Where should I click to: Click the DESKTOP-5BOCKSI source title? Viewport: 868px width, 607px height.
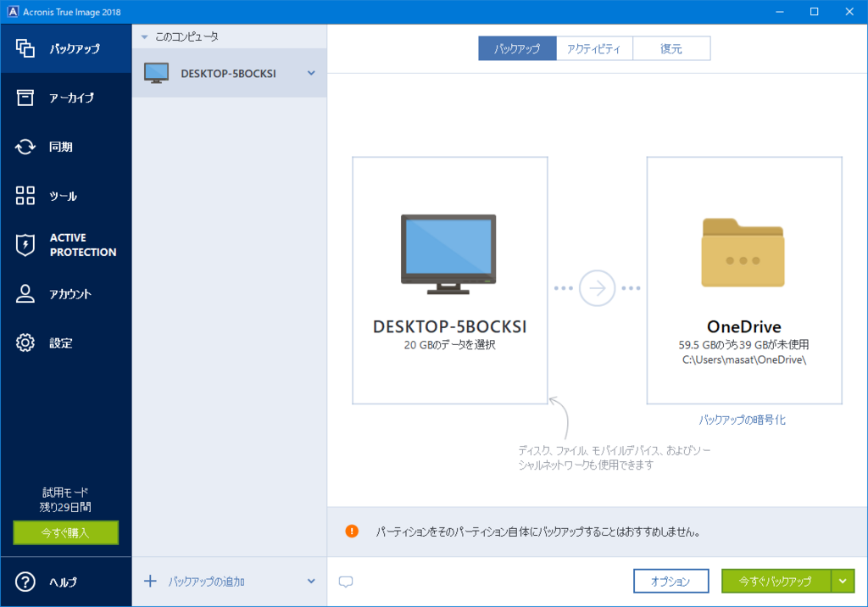[x=449, y=326]
